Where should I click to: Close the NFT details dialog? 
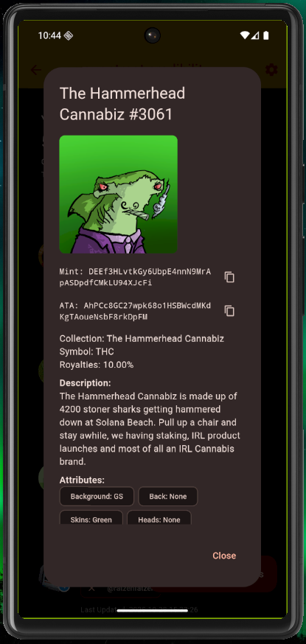point(224,556)
